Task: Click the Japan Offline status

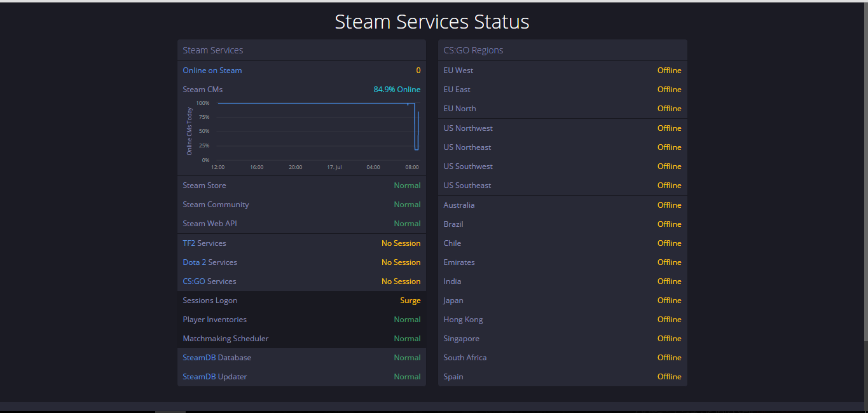Action: [670, 301]
